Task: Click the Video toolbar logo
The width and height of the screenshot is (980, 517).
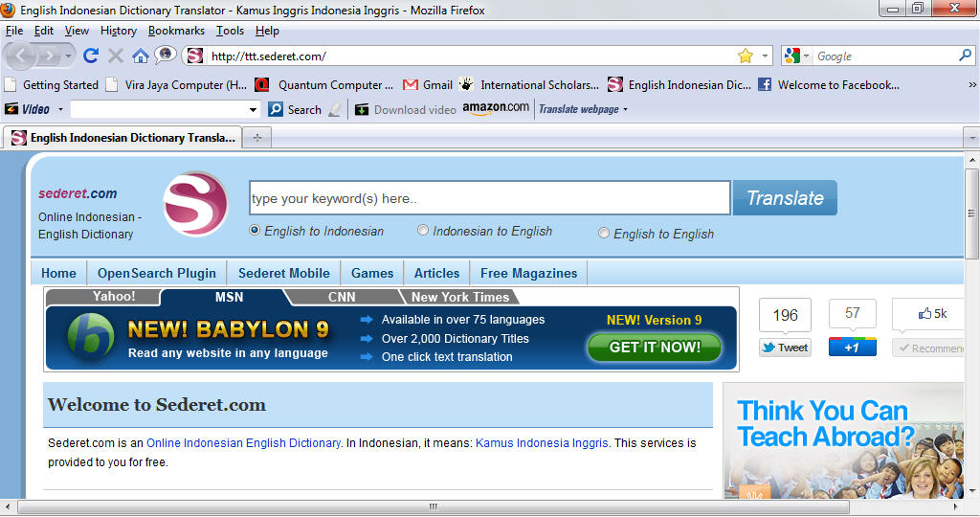Action: coord(28,109)
